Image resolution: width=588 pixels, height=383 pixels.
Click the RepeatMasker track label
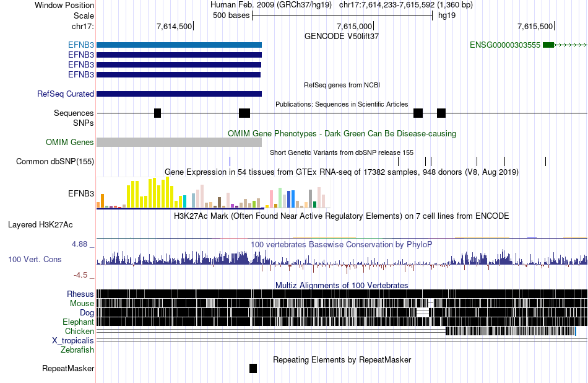pos(68,369)
